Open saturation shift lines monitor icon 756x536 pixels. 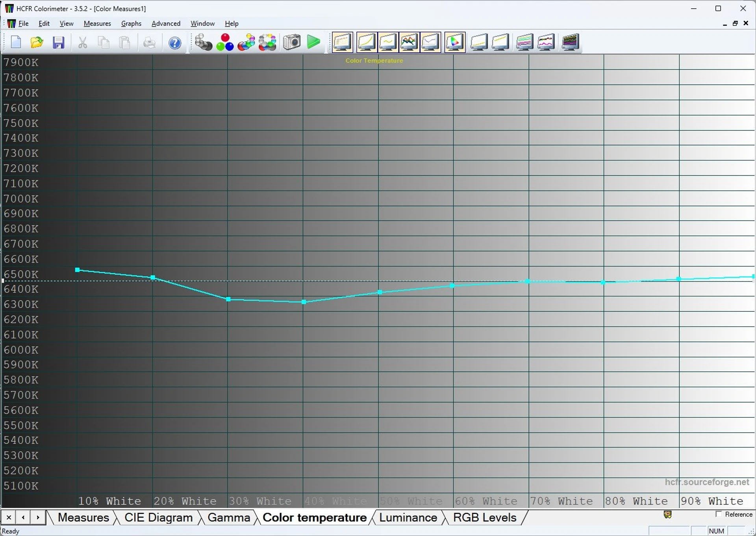click(525, 42)
